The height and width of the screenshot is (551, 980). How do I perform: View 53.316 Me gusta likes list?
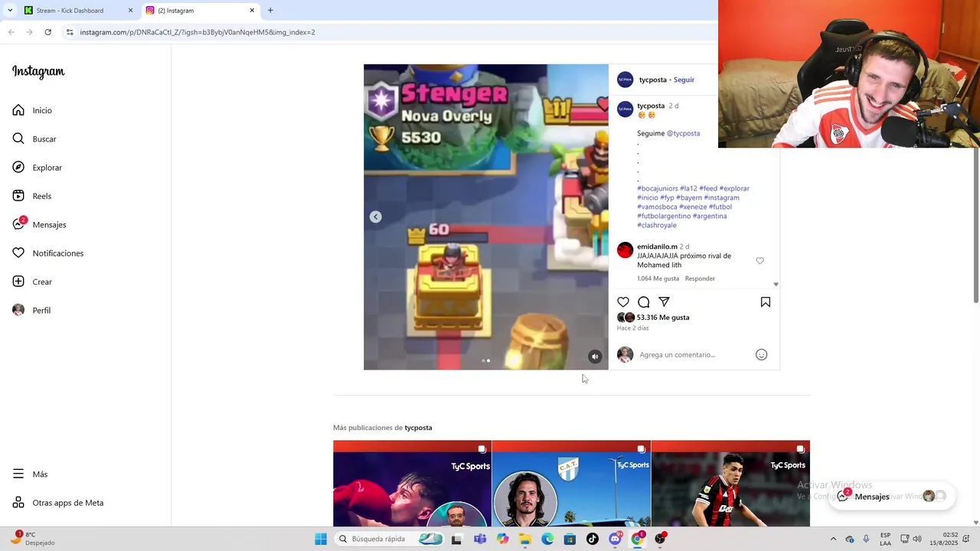pos(663,318)
